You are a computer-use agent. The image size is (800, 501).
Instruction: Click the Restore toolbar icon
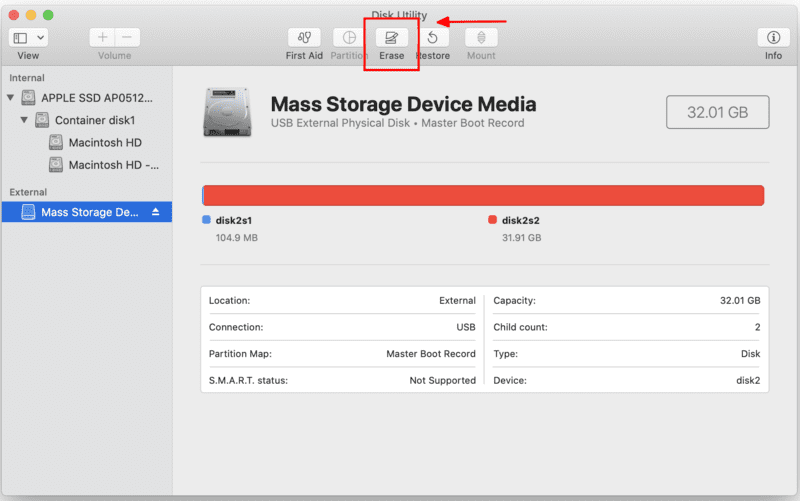[x=433, y=37]
